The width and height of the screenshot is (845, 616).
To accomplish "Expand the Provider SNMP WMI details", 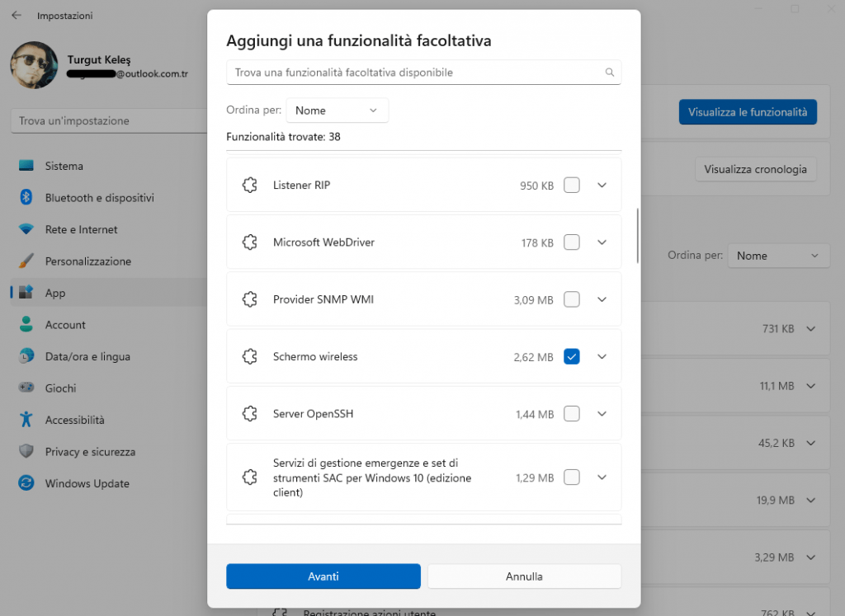I will tap(602, 299).
